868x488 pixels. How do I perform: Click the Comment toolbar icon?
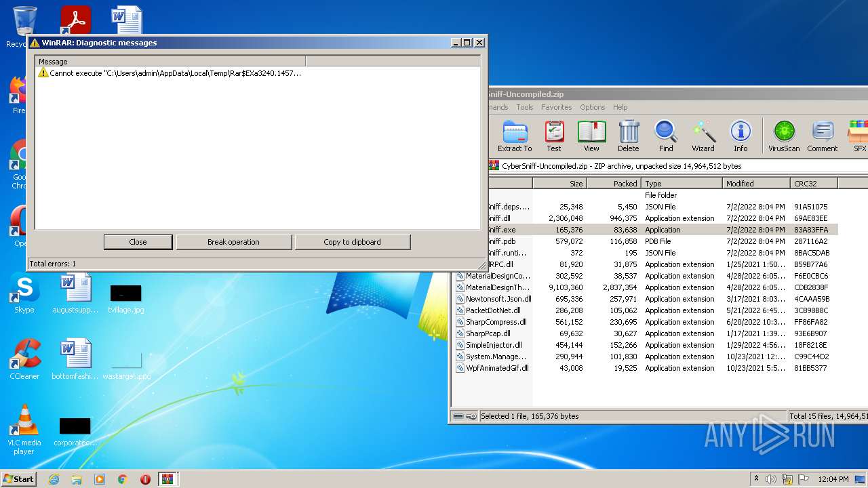pos(822,136)
